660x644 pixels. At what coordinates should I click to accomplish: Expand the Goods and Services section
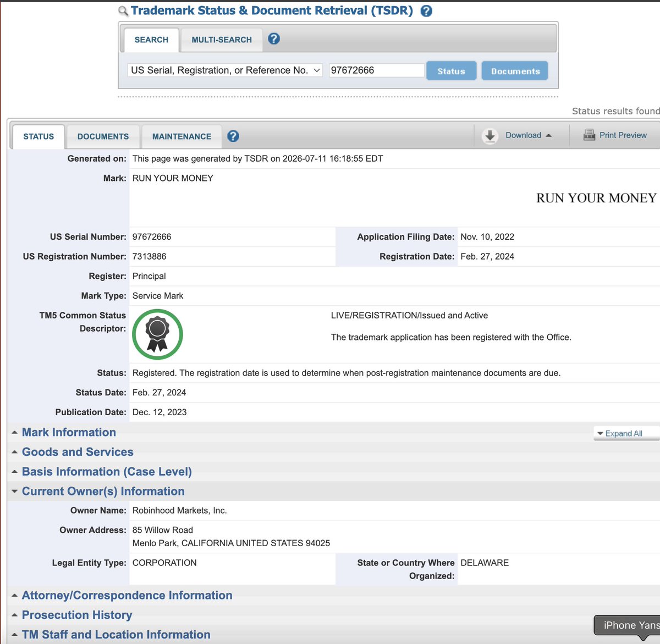click(x=78, y=452)
